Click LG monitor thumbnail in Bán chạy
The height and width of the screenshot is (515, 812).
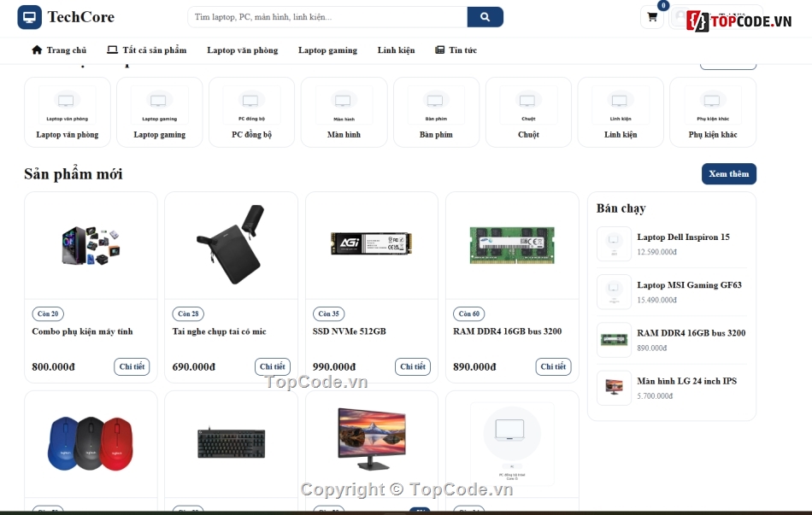(x=615, y=388)
